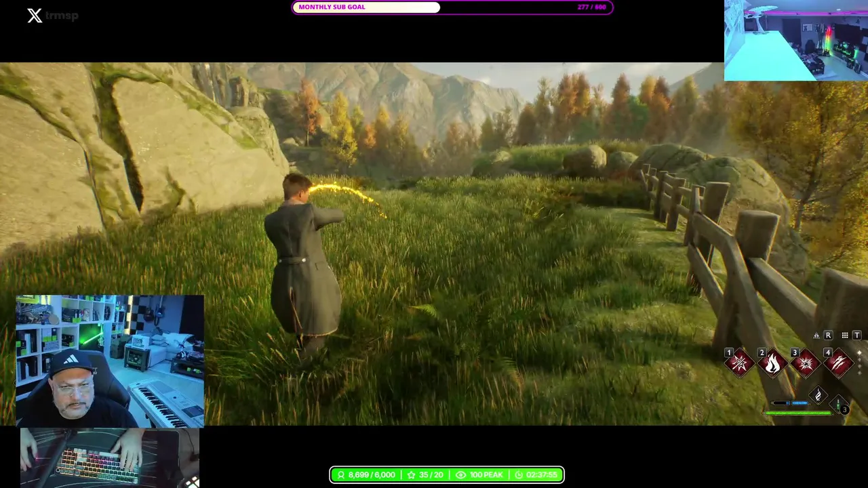Click the 'MONTHLY SUB GOAL' label
Screen dimensions: 868x488
click(332, 7)
